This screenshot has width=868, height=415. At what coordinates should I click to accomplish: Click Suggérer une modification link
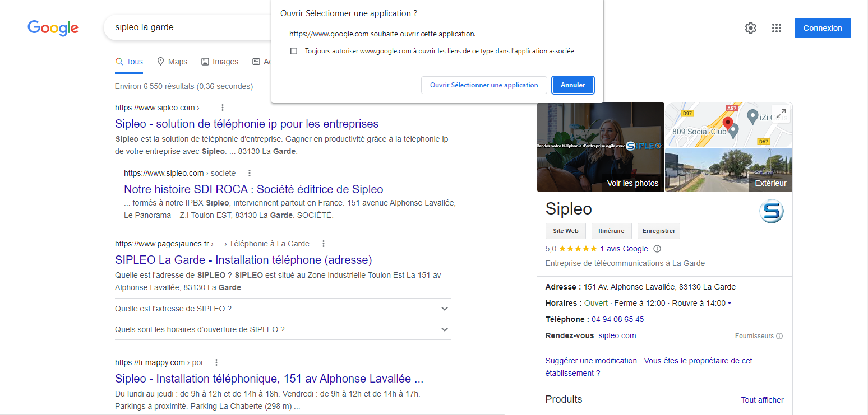point(591,361)
